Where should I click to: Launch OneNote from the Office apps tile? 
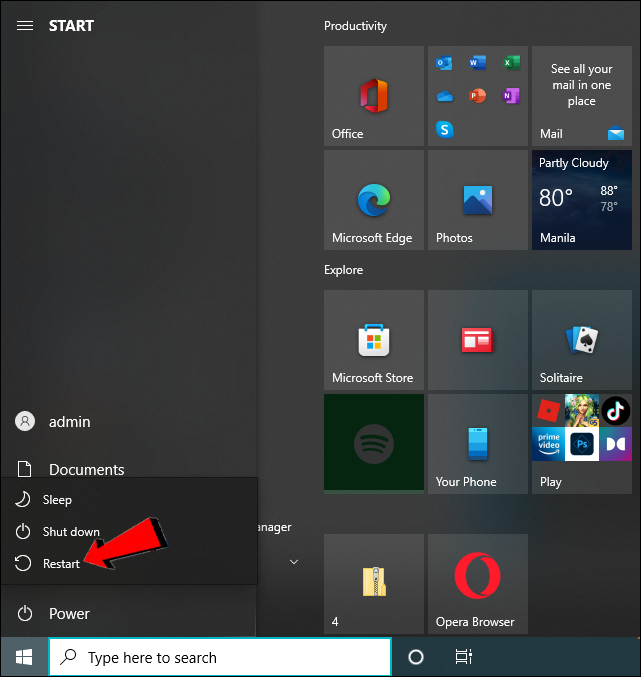tap(512, 96)
